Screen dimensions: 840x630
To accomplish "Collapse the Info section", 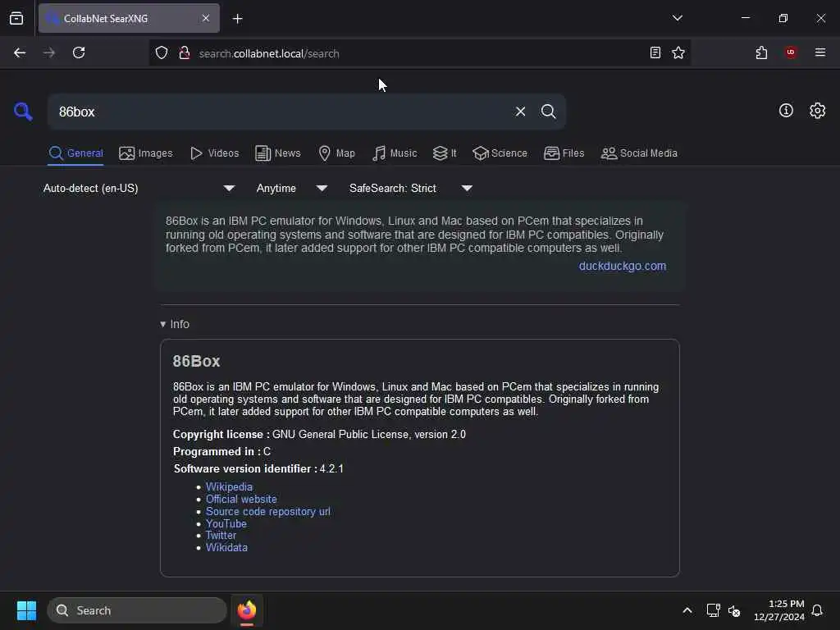I will (175, 324).
